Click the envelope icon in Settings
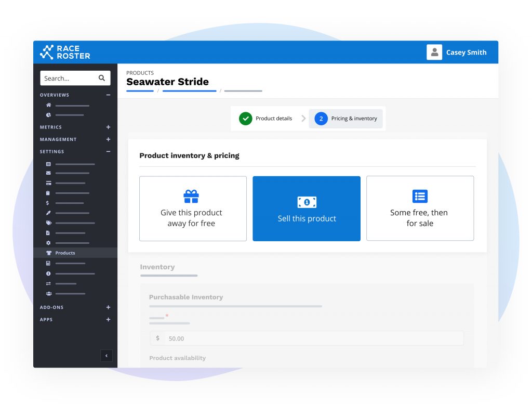The width and height of the screenshot is (532, 404). click(x=49, y=173)
